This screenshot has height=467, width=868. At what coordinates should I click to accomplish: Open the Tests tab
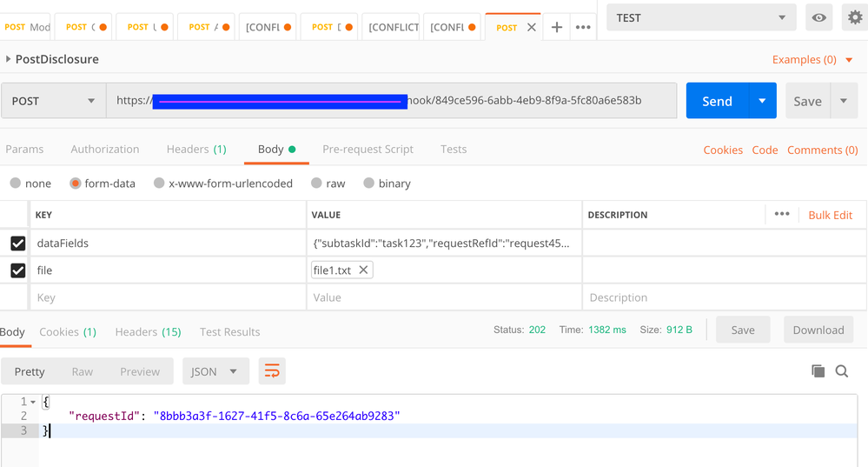[x=454, y=149]
